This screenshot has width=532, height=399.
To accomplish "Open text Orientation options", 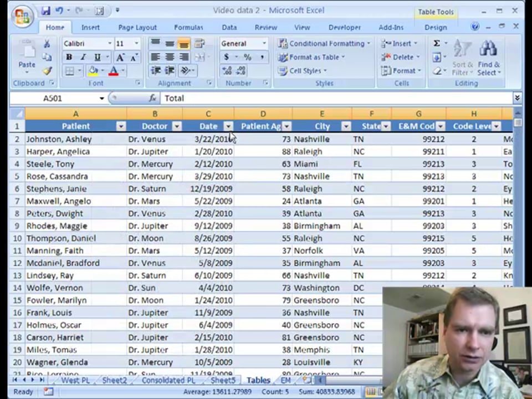I will click(x=187, y=70).
